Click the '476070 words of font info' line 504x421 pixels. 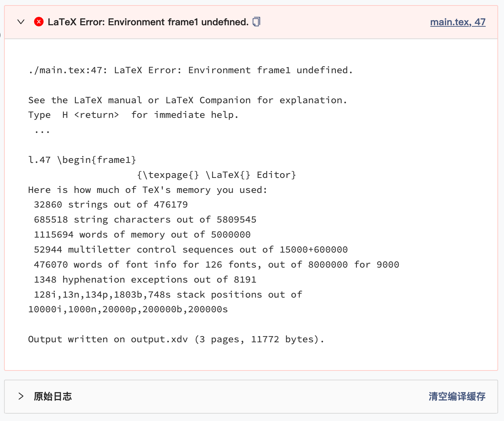coord(216,265)
